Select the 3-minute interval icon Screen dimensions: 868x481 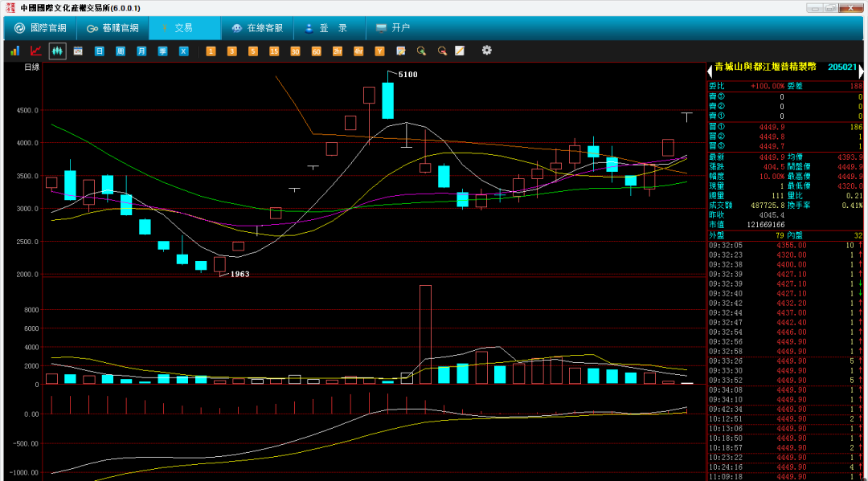point(231,51)
